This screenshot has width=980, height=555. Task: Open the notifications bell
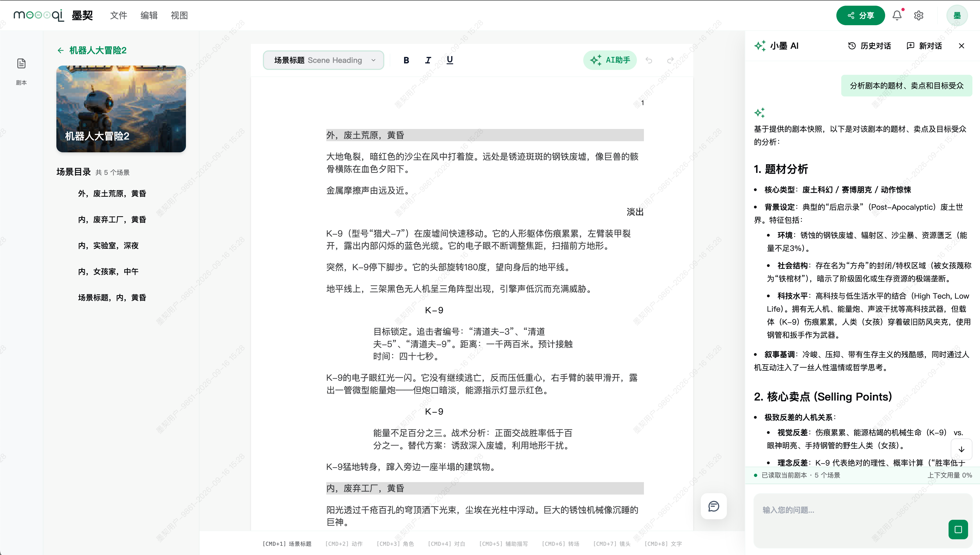pos(897,15)
